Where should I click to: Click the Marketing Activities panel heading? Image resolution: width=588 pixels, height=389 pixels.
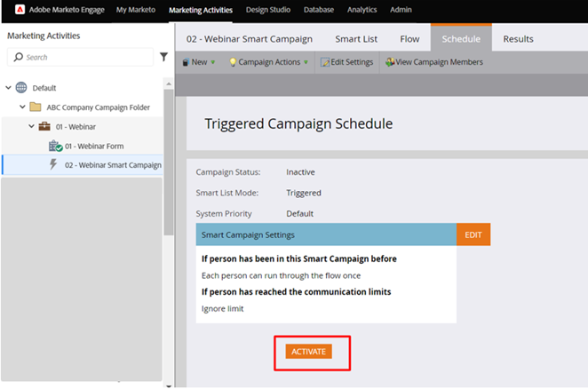[44, 36]
